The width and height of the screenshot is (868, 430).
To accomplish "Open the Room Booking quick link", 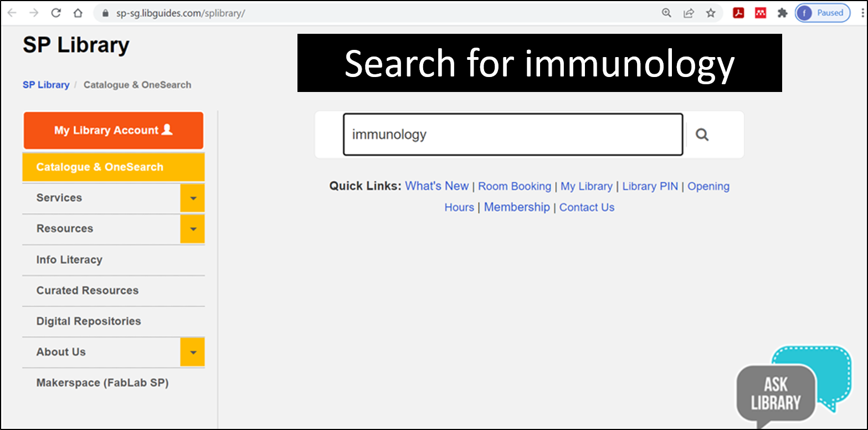I will [x=514, y=186].
